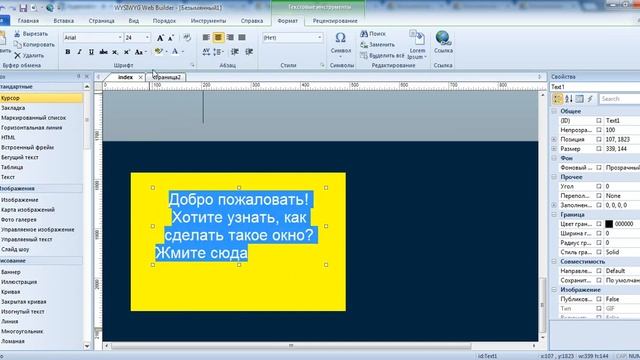The image size is (640, 360).
Task: Select Многоугольник in the toolbox
Action: click(x=22, y=331)
